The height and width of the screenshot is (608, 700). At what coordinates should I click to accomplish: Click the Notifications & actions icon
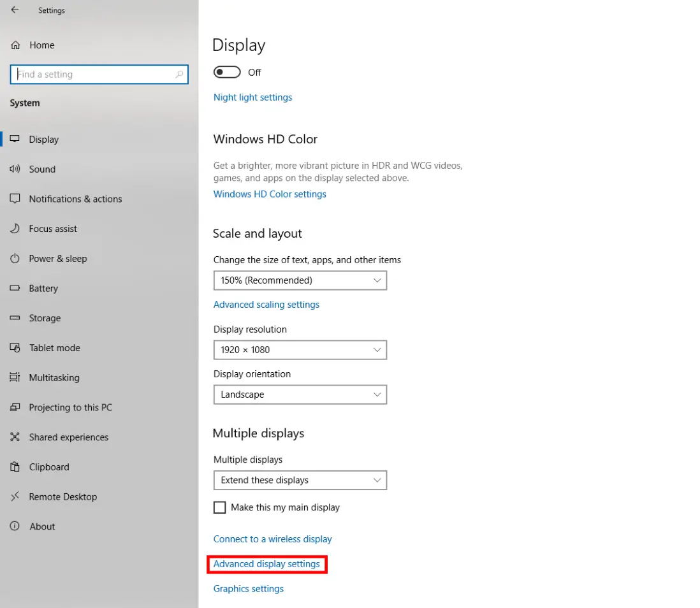click(x=16, y=199)
